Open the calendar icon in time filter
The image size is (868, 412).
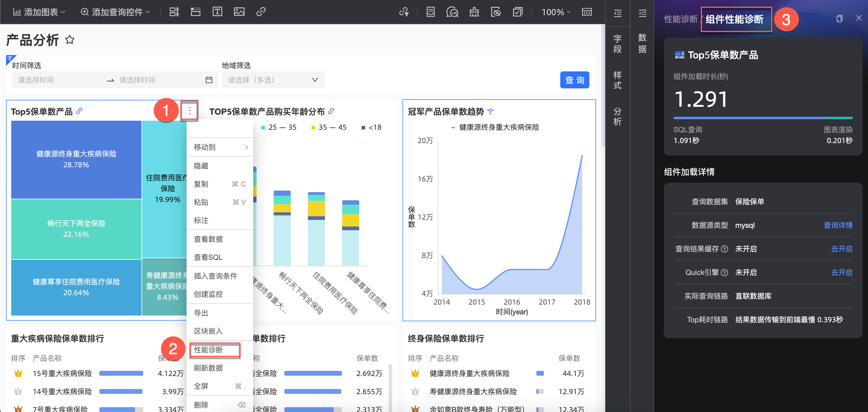tap(209, 80)
